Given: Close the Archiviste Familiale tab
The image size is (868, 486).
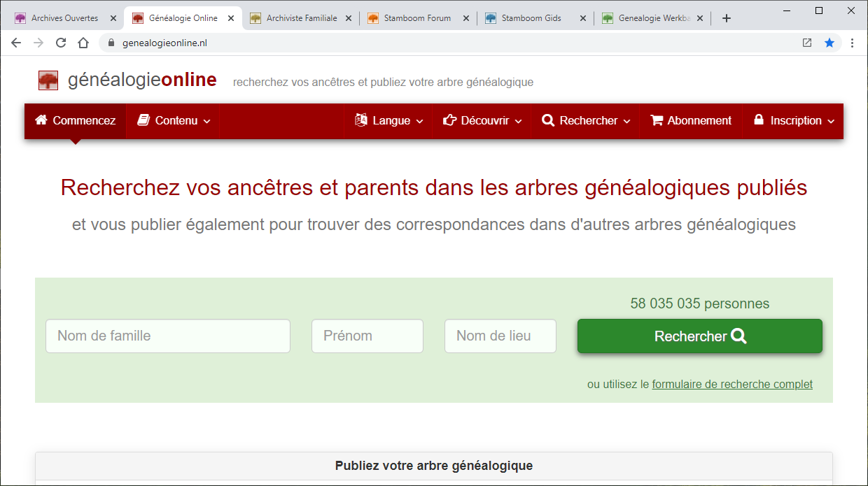Looking at the screenshot, I should point(349,18).
